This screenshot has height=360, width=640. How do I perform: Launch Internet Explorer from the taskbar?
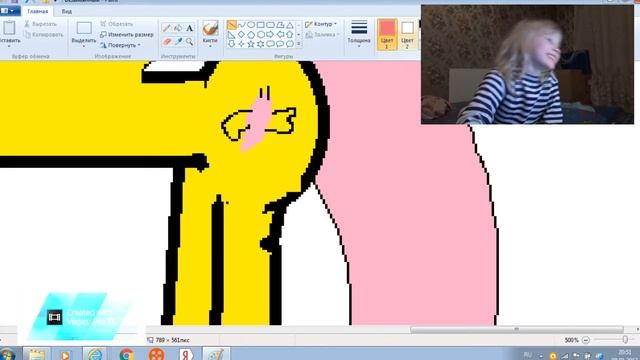95,354
